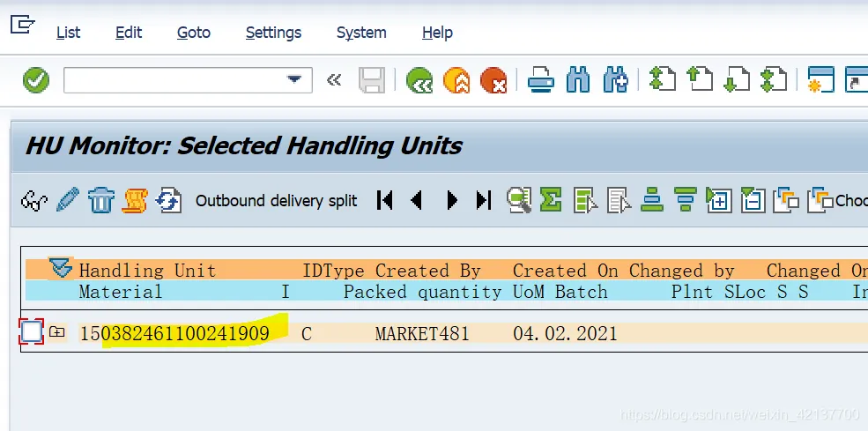Click the Material column header
868x431 pixels.
121,292
